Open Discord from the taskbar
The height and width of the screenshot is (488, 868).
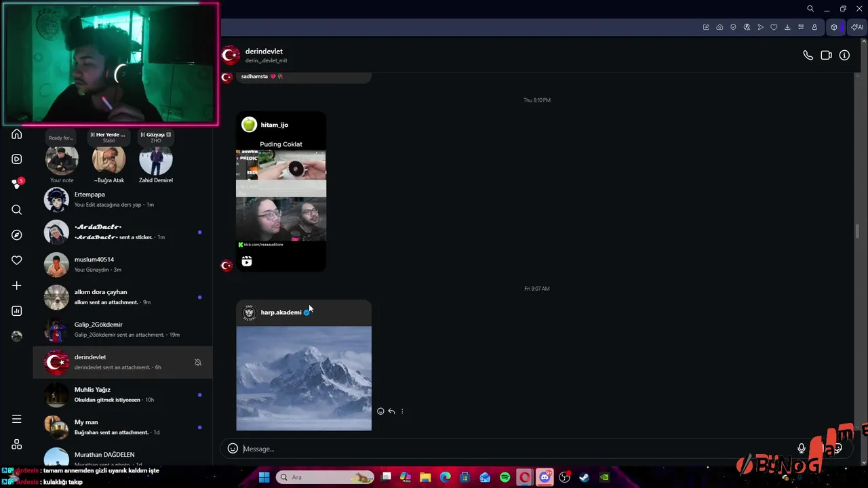click(545, 477)
